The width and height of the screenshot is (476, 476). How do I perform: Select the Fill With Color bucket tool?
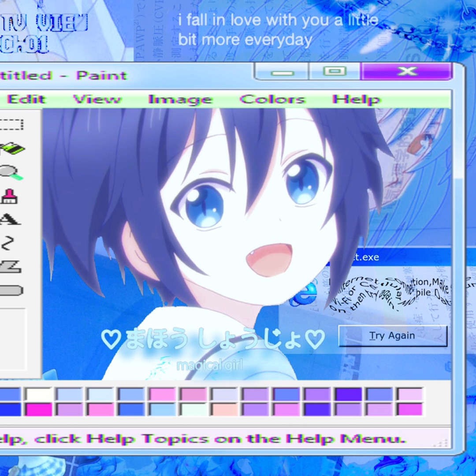12,149
